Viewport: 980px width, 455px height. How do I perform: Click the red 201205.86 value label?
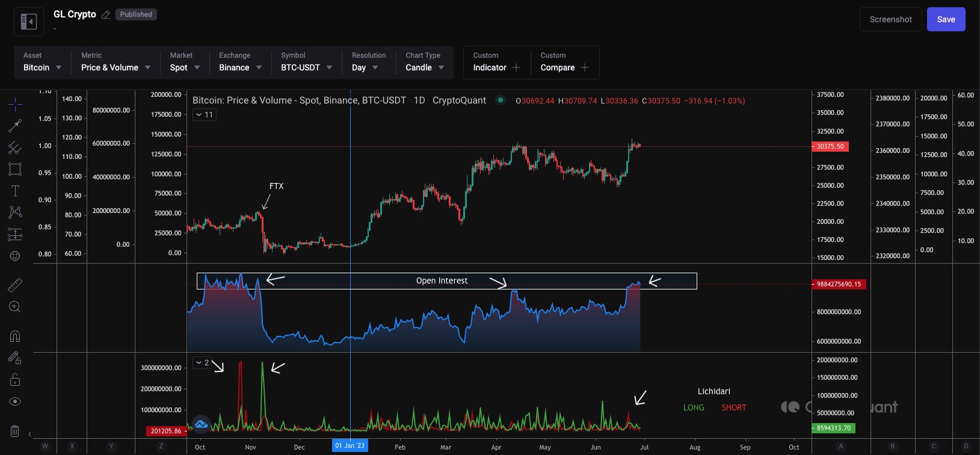coord(166,431)
